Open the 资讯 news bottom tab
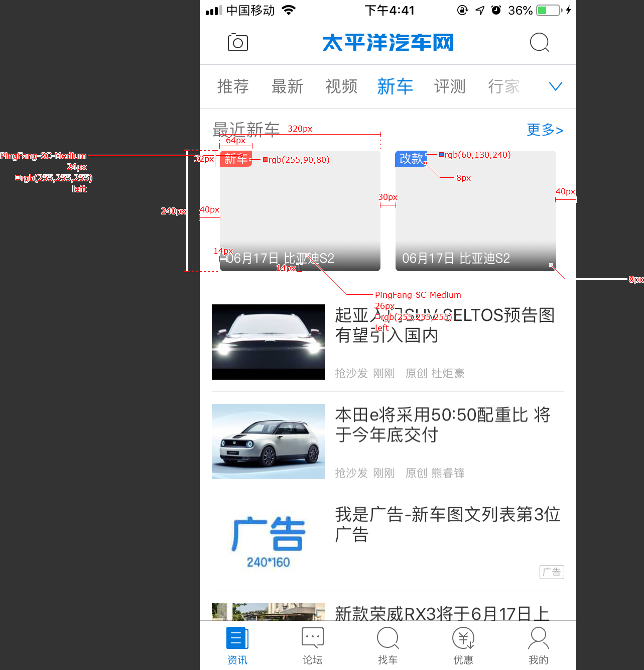 pyautogui.click(x=237, y=646)
